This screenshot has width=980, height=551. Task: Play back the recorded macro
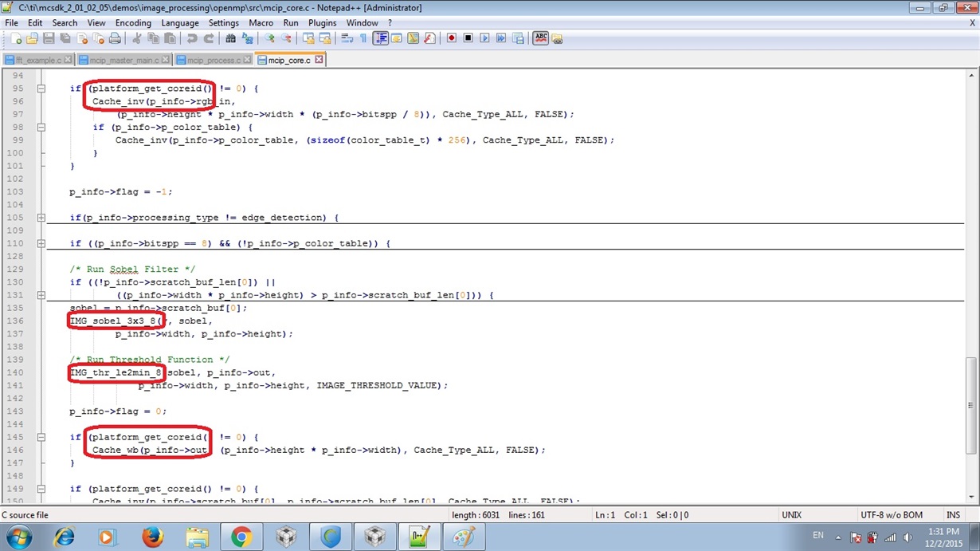coord(484,38)
